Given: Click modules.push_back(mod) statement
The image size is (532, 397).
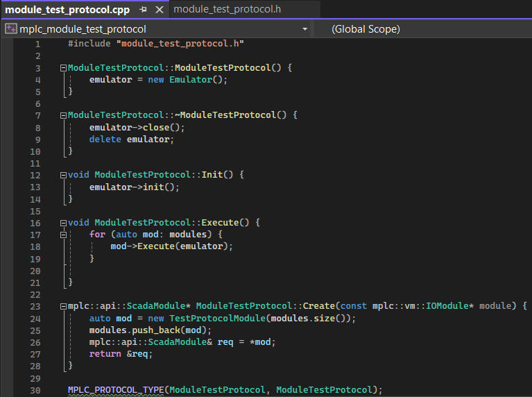Looking at the screenshot, I should coord(151,330).
